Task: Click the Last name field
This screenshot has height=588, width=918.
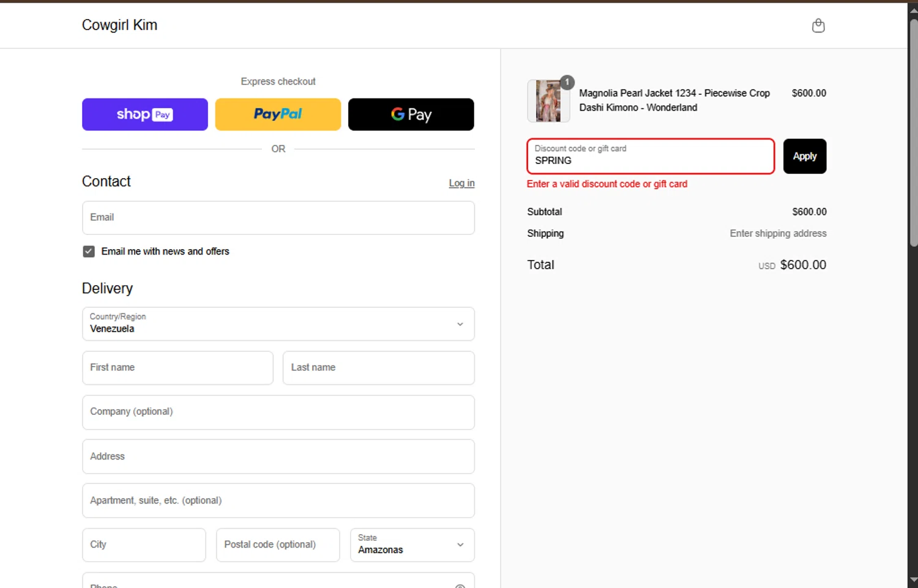Action: tap(379, 368)
